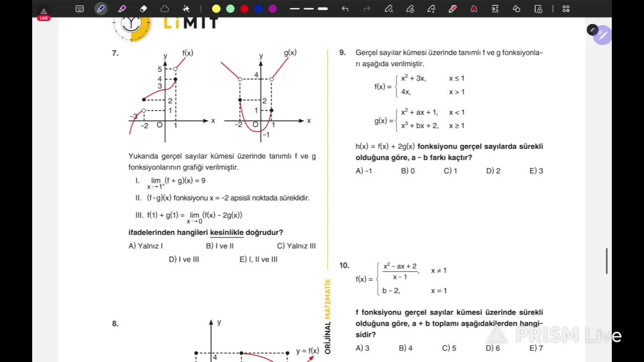This screenshot has height=362, width=644.
Task: Open the keyboard text input tool
Action: click(x=79, y=9)
